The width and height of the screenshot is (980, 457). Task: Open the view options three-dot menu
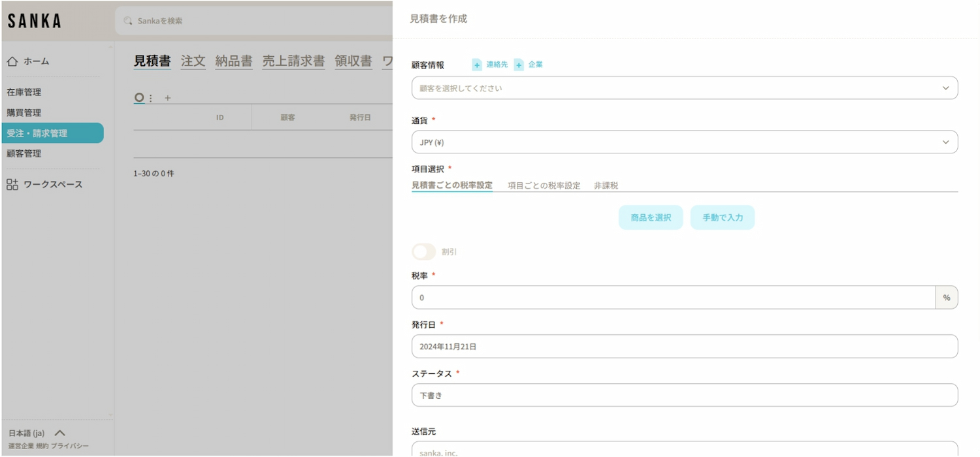click(151, 98)
